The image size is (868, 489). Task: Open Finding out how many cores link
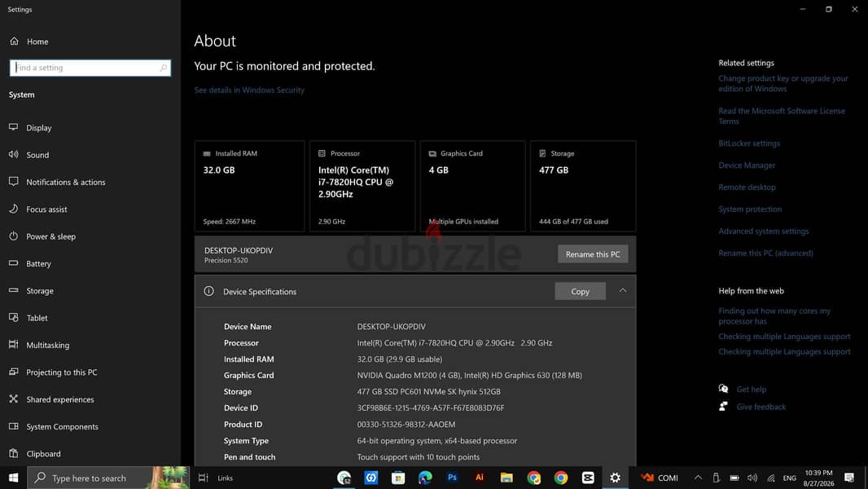click(x=774, y=316)
